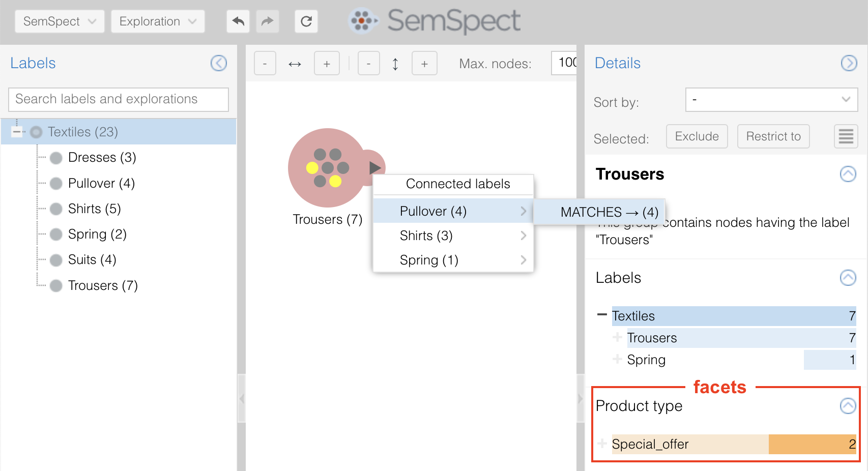The height and width of the screenshot is (471, 868).
Task: Collapse the Details panel with arrow icon
Action: coord(849,63)
